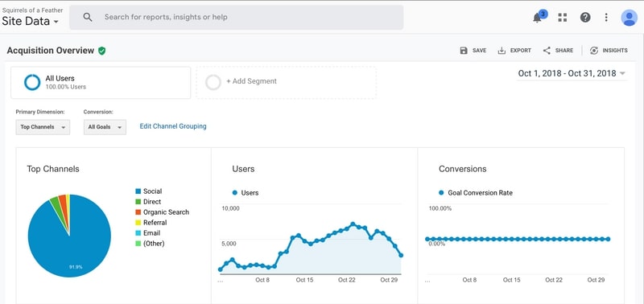644x304 pixels.
Task: Click the Users chart heading
Action: coord(243,169)
